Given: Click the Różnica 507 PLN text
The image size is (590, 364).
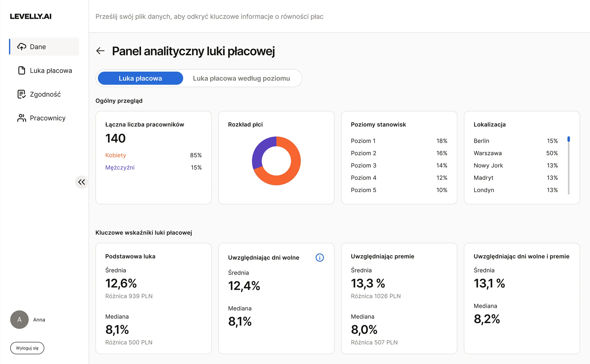Looking at the screenshot, I should click(x=374, y=342).
